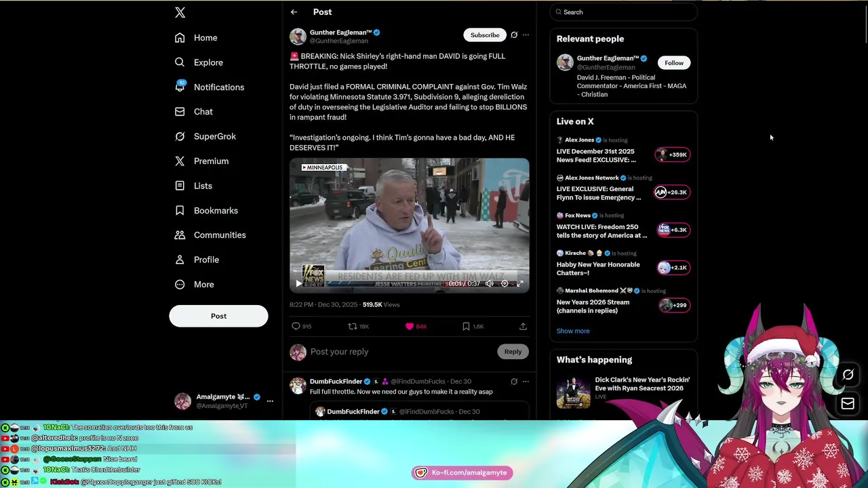The width and height of the screenshot is (868, 488).
Task: Open Bookmarks in the sidebar
Action: (x=206, y=211)
